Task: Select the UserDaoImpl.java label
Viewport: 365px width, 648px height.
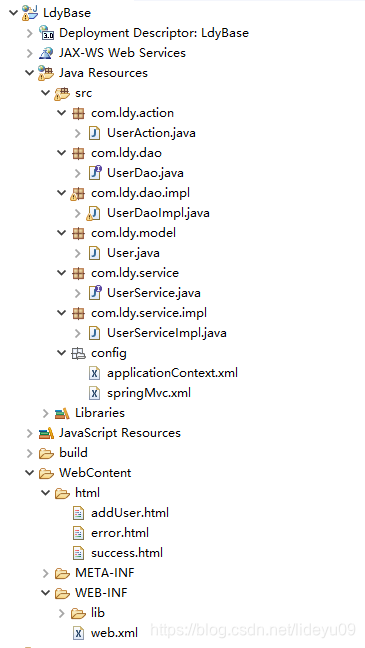Action: point(158,213)
